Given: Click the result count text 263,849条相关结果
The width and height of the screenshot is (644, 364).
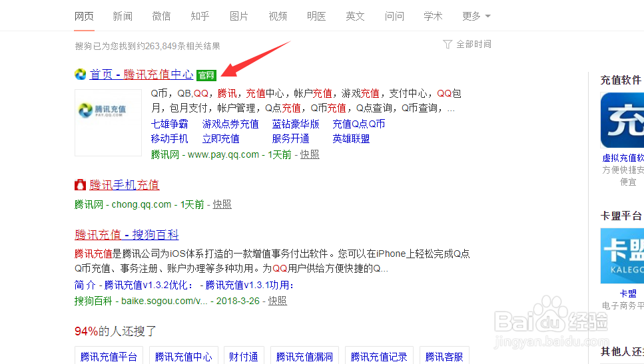Looking at the screenshot, I should [x=182, y=46].
